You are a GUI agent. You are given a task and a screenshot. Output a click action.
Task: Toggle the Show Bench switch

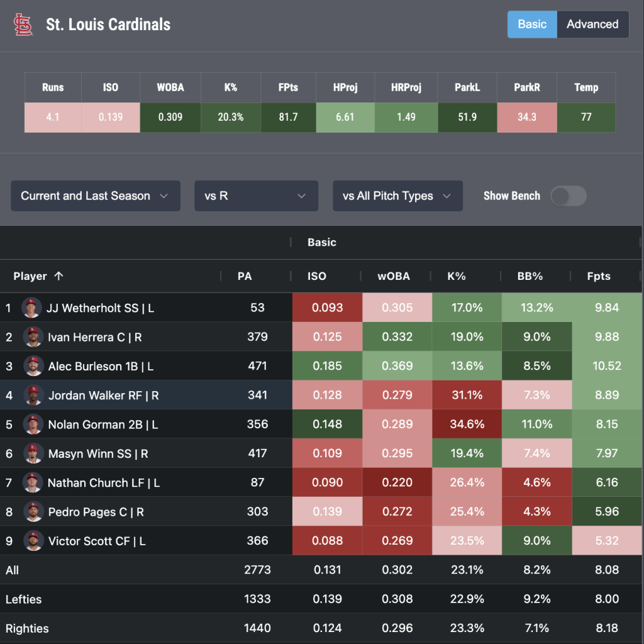pyautogui.click(x=568, y=196)
